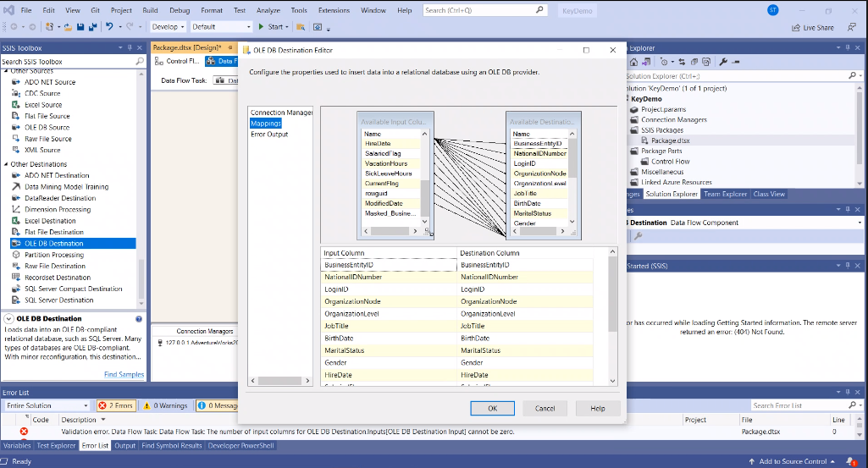Image resolution: width=868 pixels, height=468 pixels.
Task: Click the SSIS Toolbox search magnifier
Action: coord(140,62)
